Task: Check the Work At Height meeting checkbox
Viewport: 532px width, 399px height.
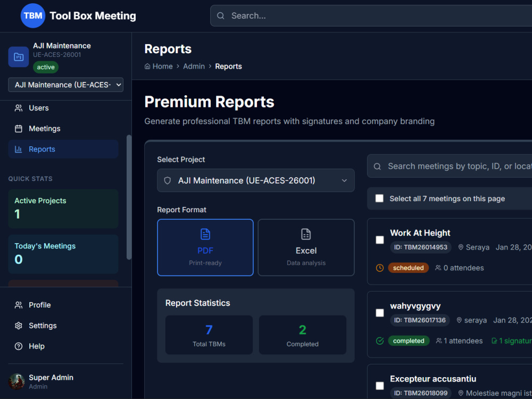Action: 380,240
